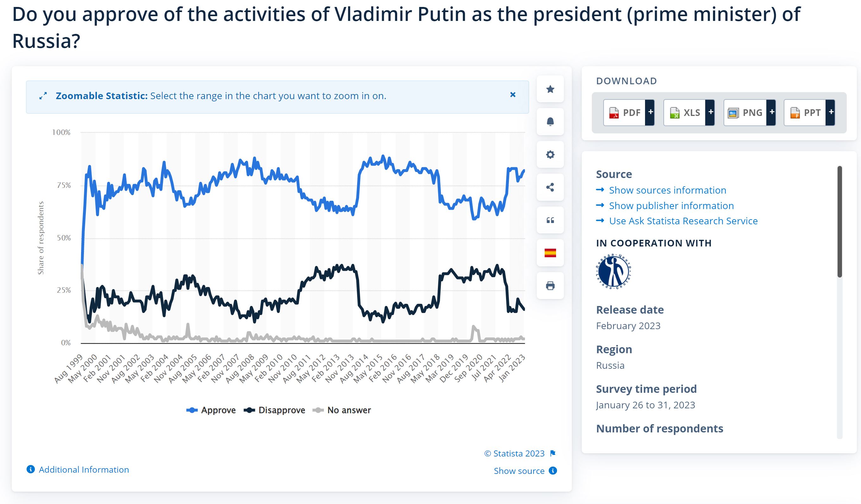Expand PPT download plus button
This screenshot has height=504, width=861.
click(x=831, y=112)
